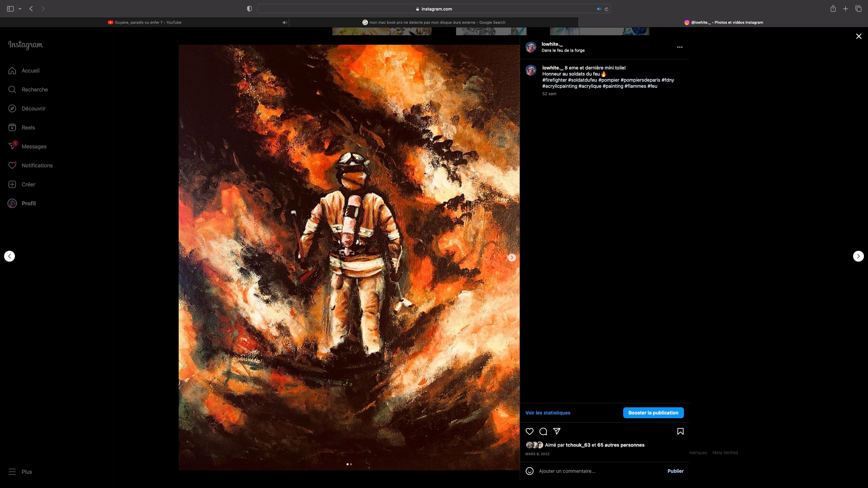This screenshot has height=488, width=868.
Task: Save the post with the bookmark icon
Action: 680,431
